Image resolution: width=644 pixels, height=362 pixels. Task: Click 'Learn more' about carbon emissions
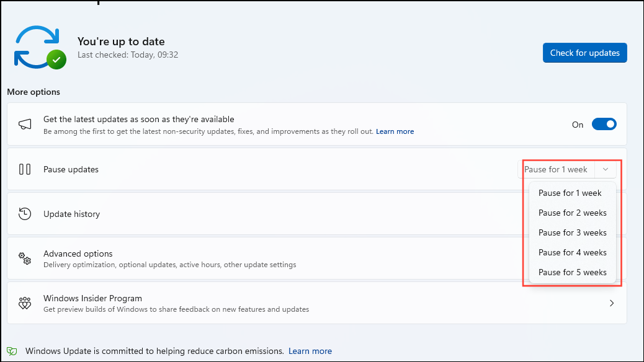point(310,350)
